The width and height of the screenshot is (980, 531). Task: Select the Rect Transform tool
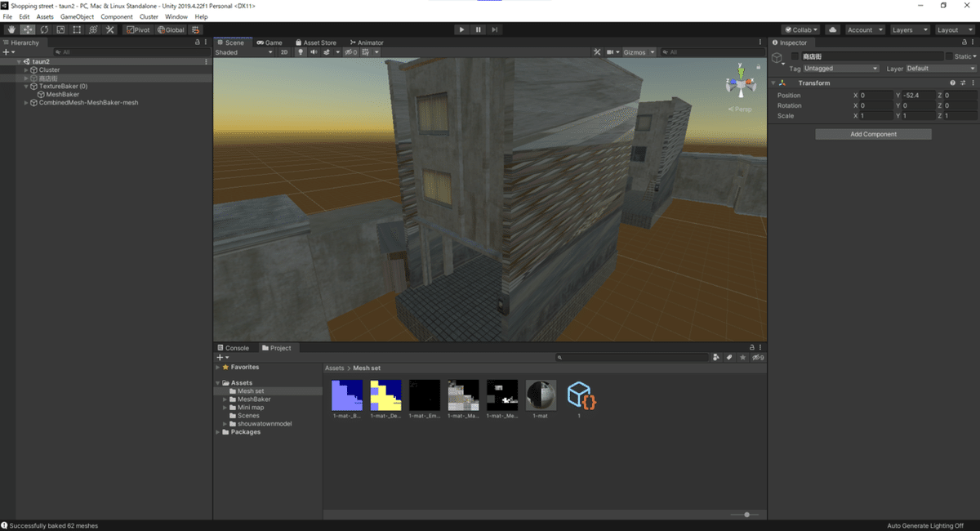coord(77,29)
